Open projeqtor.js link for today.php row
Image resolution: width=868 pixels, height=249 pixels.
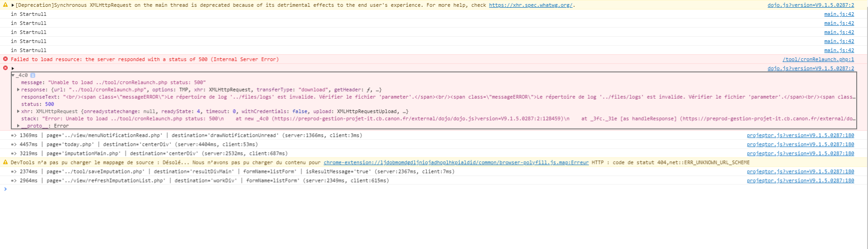[x=800, y=144]
